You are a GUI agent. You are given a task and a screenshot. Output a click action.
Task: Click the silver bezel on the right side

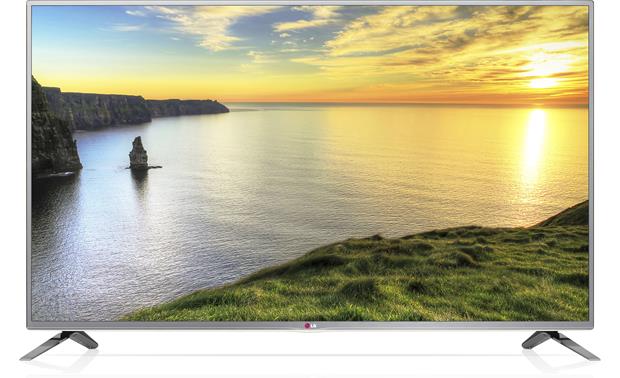coord(591,164)
